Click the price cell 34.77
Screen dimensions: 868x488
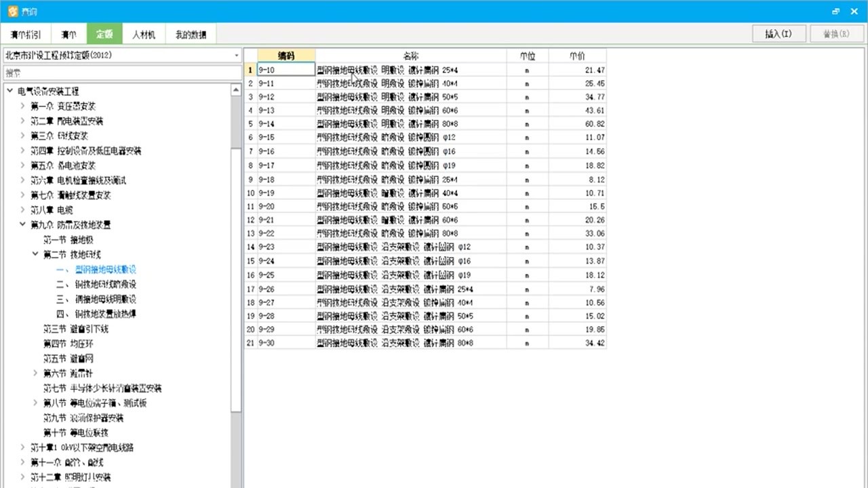point(577,97)
